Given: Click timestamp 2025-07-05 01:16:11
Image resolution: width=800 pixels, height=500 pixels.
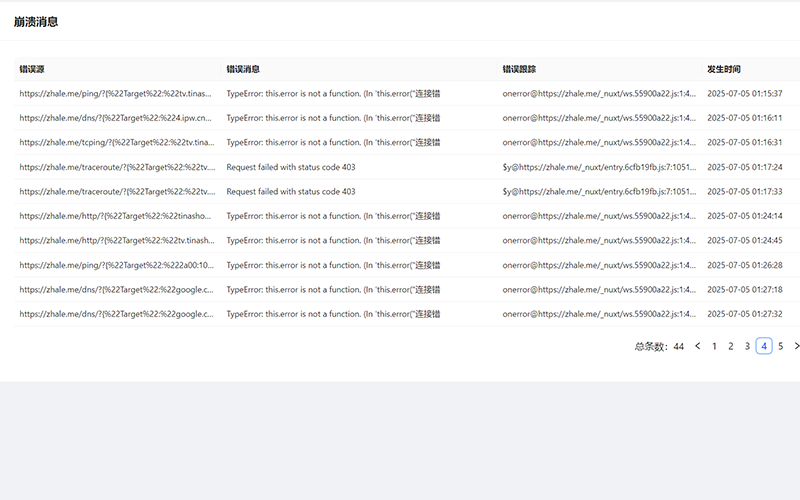Looking at the screenshot, I should [744, 118].
